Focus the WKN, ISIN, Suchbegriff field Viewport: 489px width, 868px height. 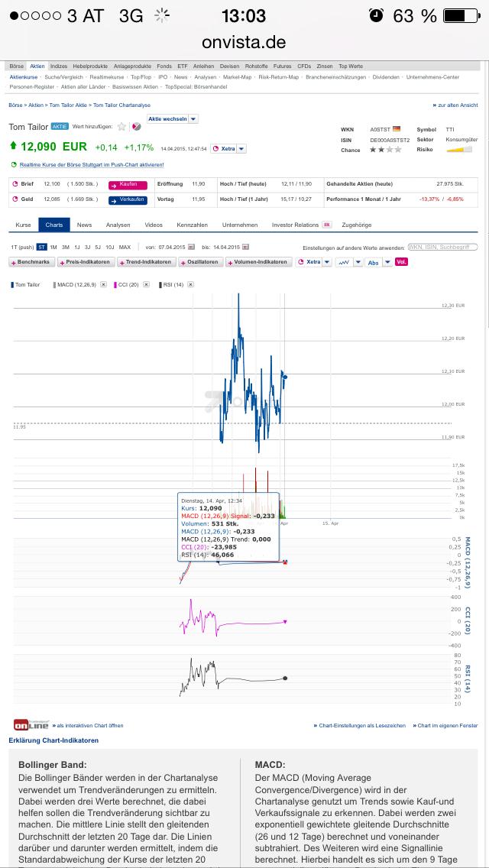pos(442,247)
